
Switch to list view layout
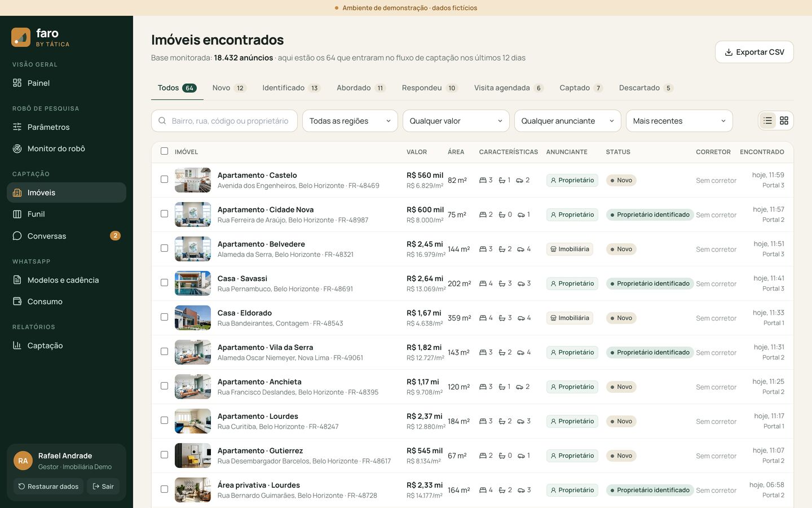(768, 121)
